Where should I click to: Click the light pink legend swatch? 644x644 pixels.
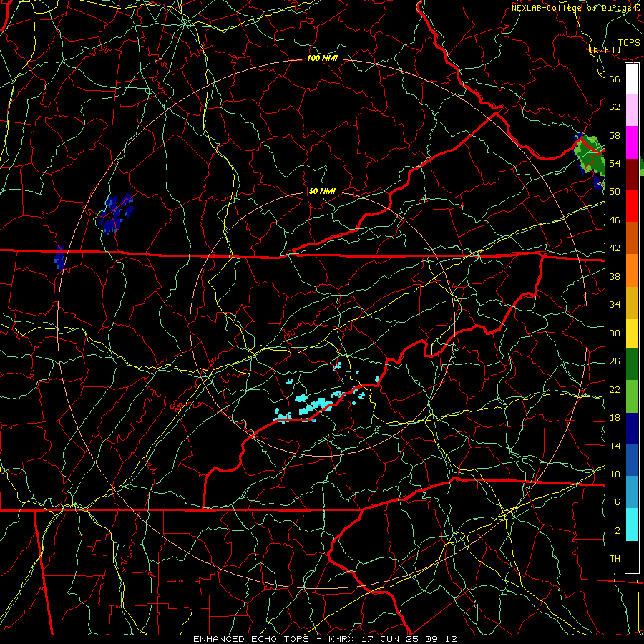tap(632, 110)
